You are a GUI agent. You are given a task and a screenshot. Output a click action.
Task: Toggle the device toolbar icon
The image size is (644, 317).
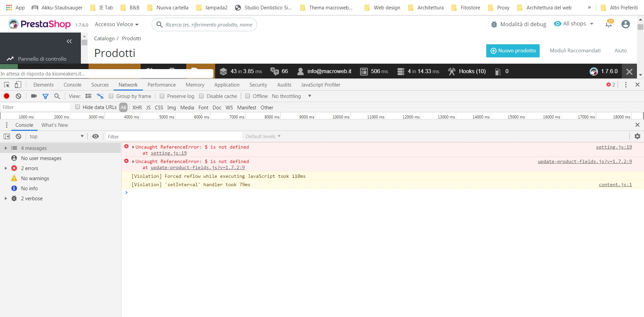18,85
